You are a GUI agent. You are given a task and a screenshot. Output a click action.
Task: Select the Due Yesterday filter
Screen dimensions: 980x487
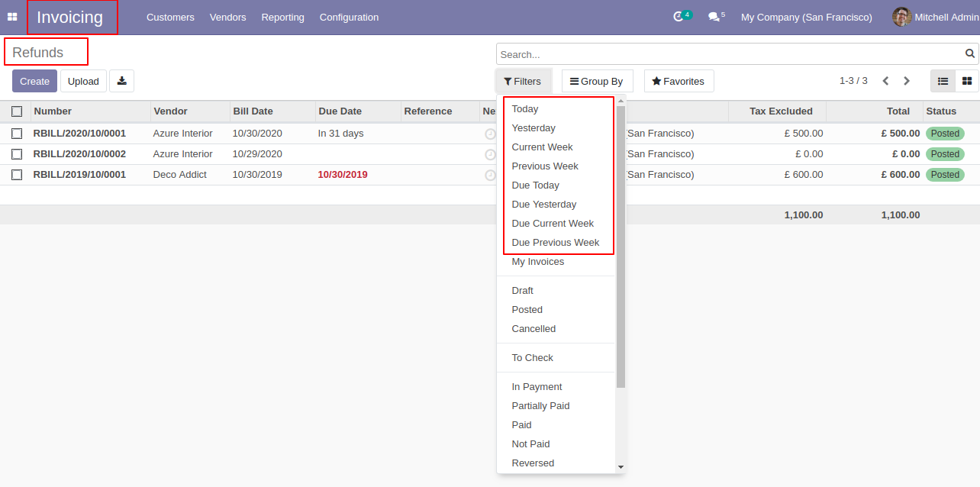[x=544, y=205]
